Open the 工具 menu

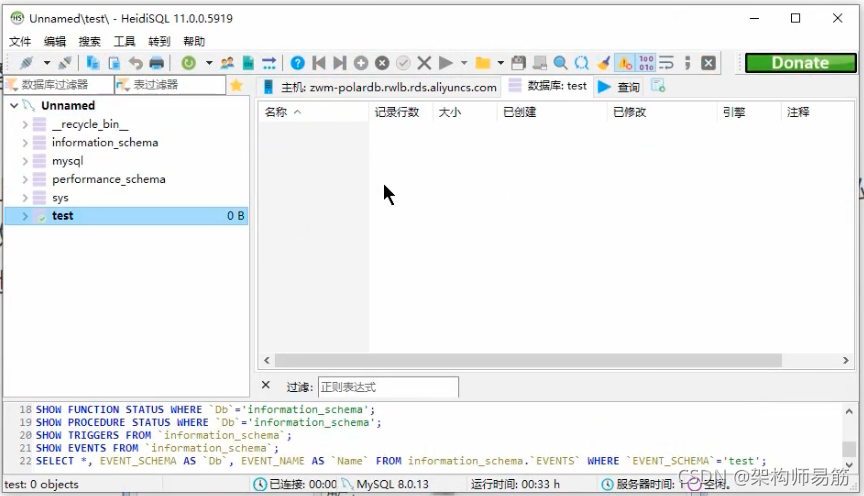[124, 41]
